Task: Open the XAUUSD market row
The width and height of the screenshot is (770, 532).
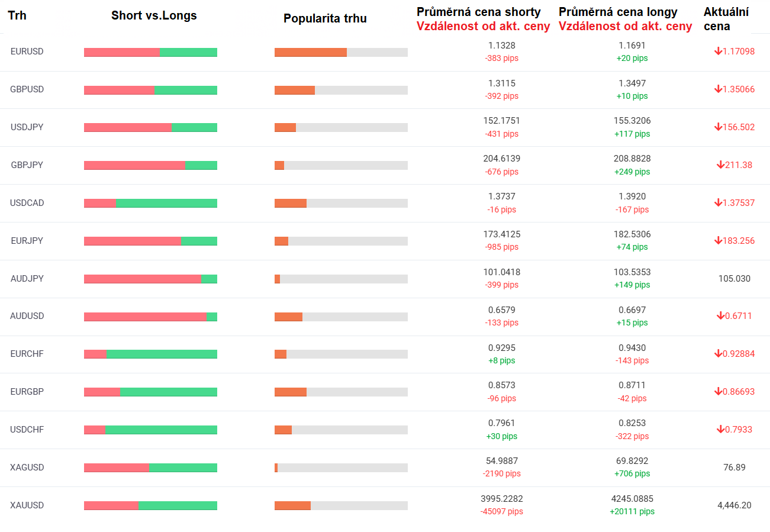Action: coord(27,505)
